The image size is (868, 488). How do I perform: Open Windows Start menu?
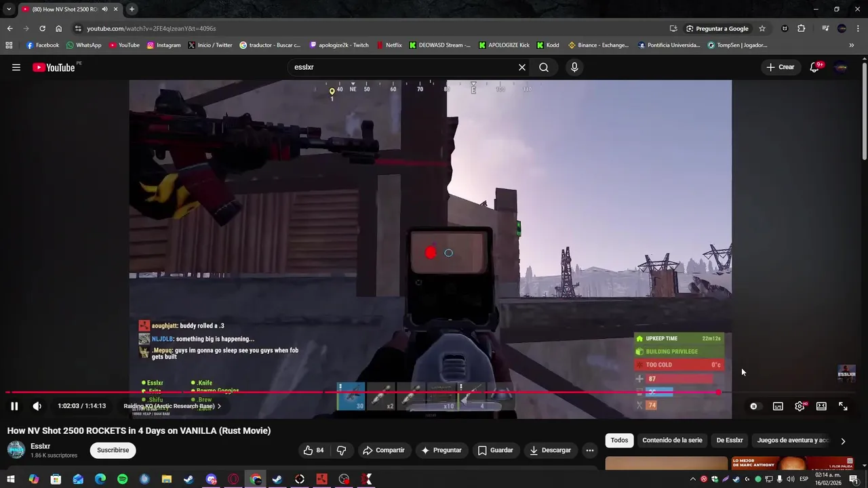tap(11, 479)
